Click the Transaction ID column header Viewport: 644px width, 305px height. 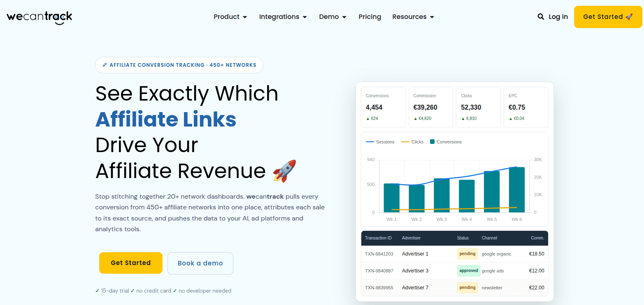(378, 238)
